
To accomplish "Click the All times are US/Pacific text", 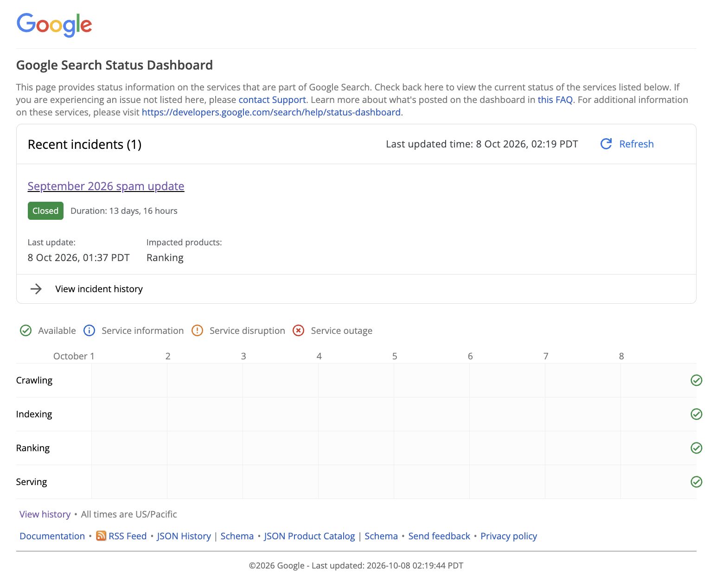I will tap(129, 514).
